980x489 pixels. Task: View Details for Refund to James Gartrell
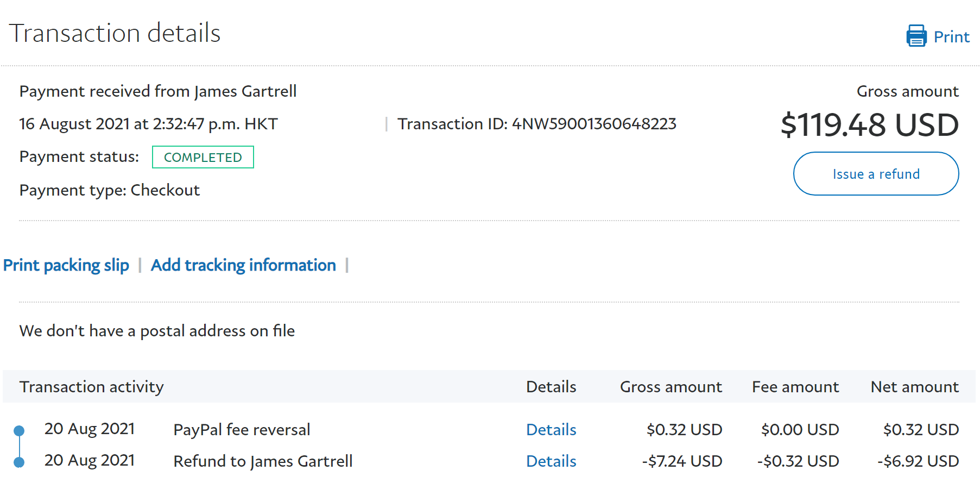(x=551, y=461)
